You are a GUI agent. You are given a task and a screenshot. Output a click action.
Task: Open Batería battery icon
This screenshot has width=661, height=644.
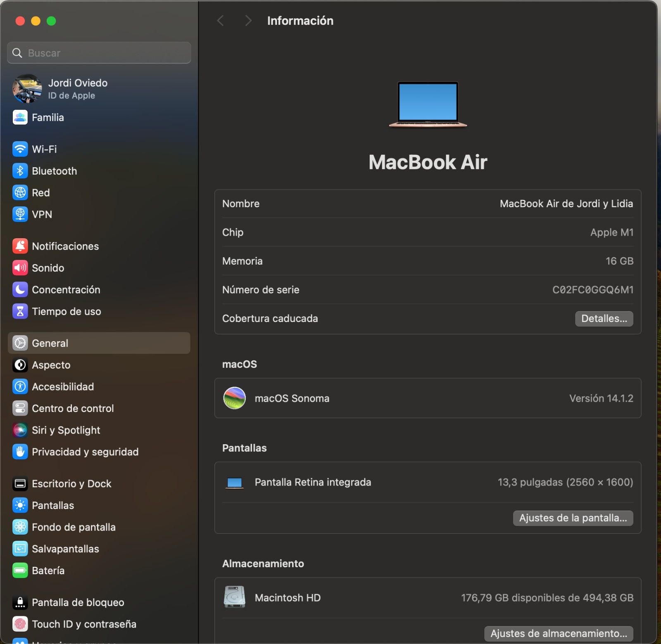[x=20, y=571]
